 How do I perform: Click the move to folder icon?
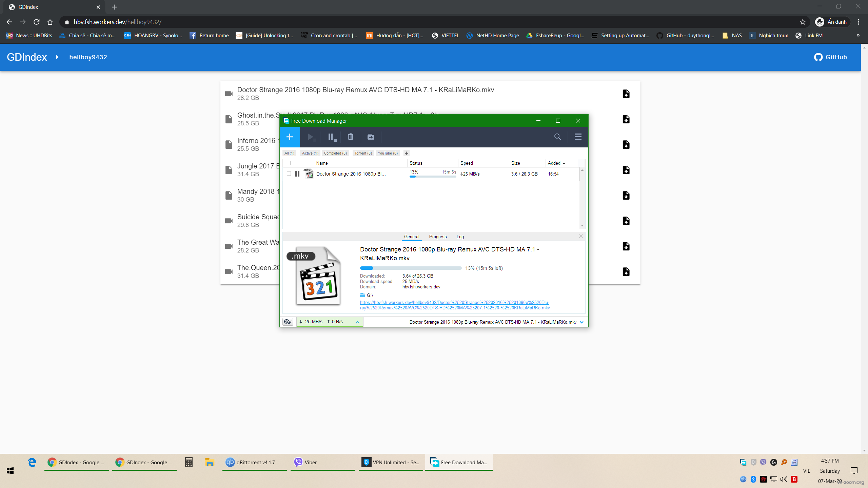(x=371, y=137)
